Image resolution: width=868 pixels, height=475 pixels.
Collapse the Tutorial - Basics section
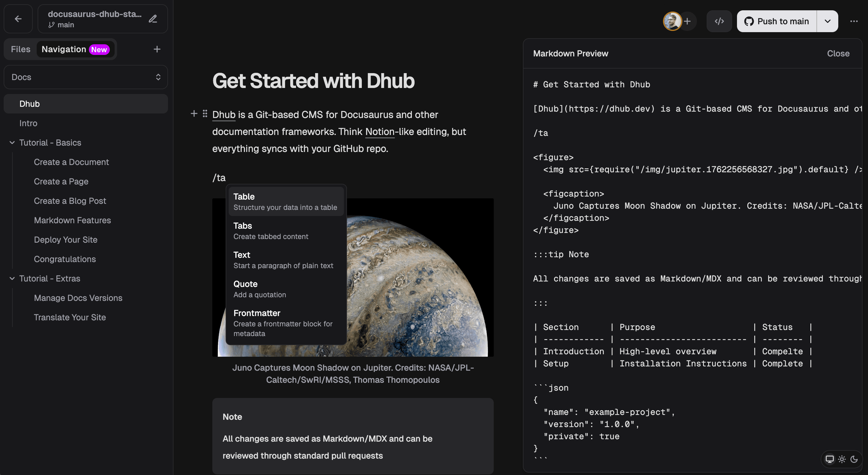tap(12, 143)
